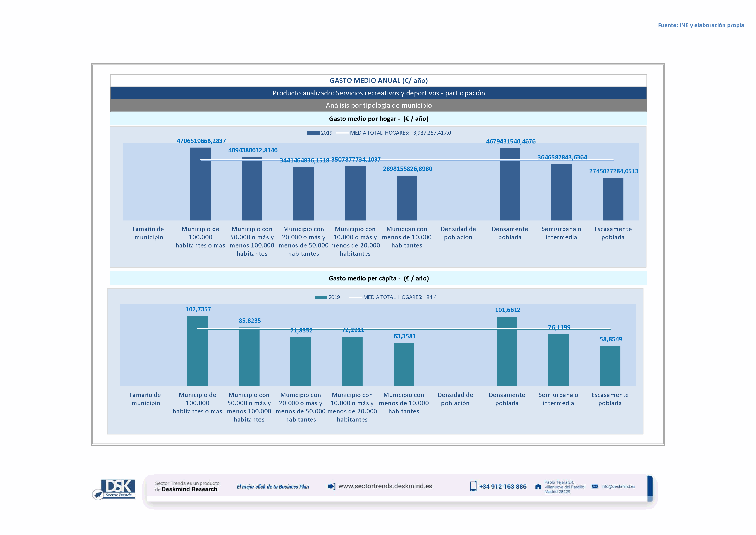756x535 pixels.
Task: Click the GASTO MEDIO ANUAL title header
Action: 378,80
